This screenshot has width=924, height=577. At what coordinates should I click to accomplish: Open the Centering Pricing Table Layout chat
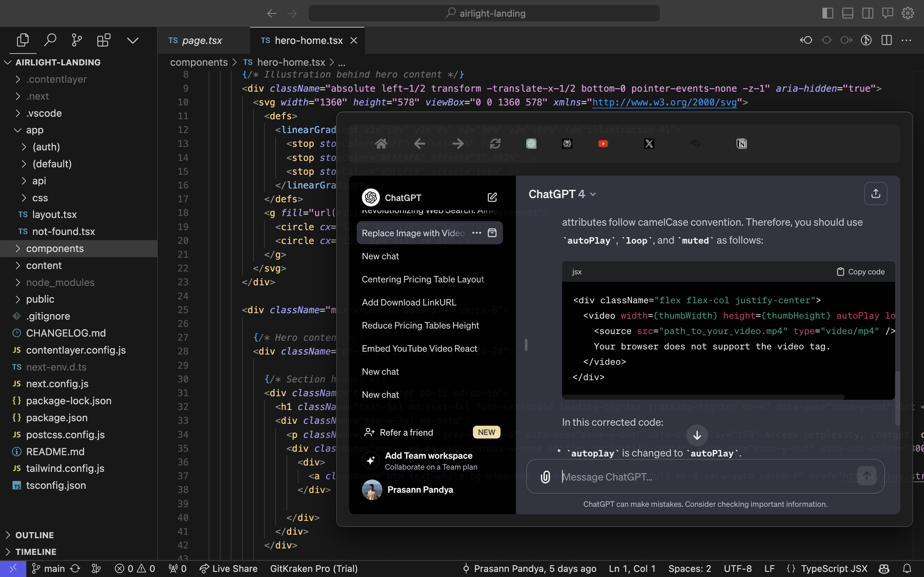tap(423, 279)
